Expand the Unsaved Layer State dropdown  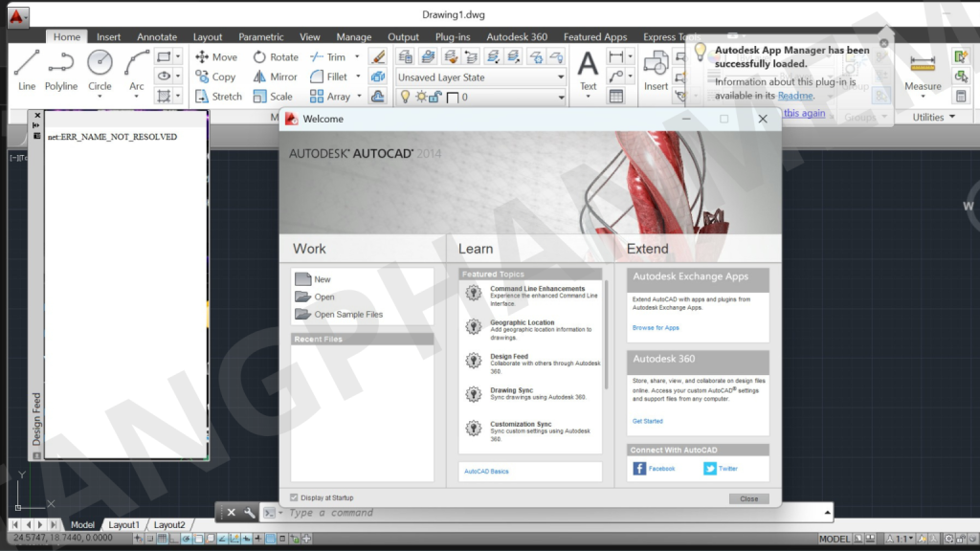[x=561, y=77]
